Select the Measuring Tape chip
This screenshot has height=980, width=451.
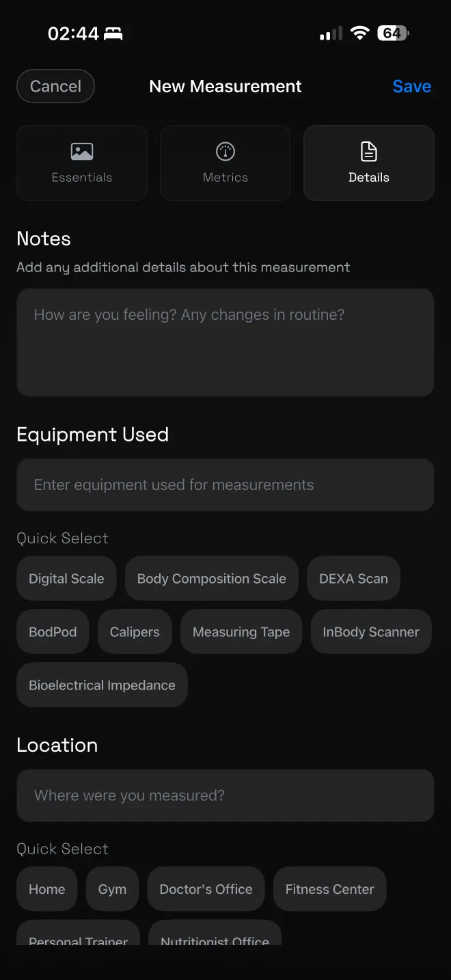241,631
